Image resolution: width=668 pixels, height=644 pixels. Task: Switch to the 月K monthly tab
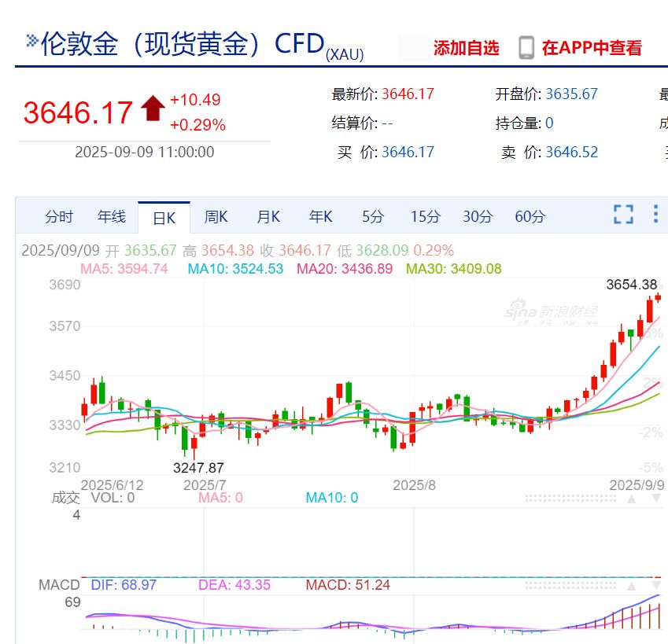[268, 217]
